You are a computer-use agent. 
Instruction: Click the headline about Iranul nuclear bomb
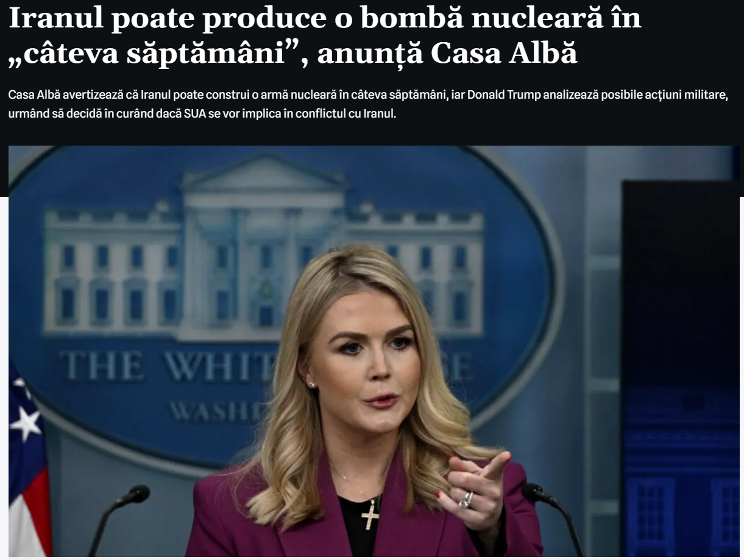pyautogui.click(x=324, y=35)
